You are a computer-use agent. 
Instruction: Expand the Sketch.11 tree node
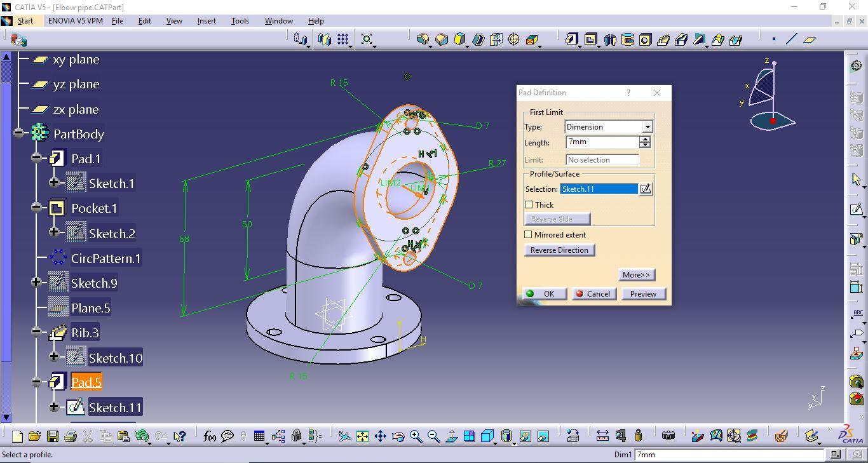click(54, 407)
